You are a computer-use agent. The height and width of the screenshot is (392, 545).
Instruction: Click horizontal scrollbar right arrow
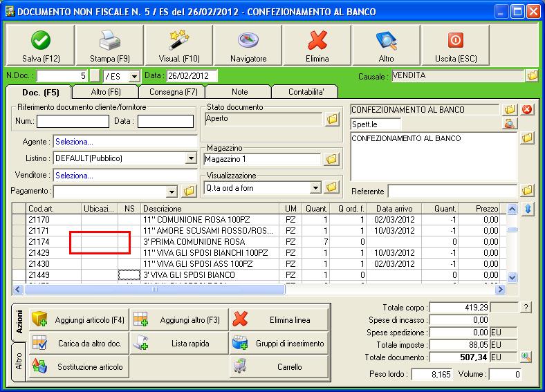[x=500, y=289]
